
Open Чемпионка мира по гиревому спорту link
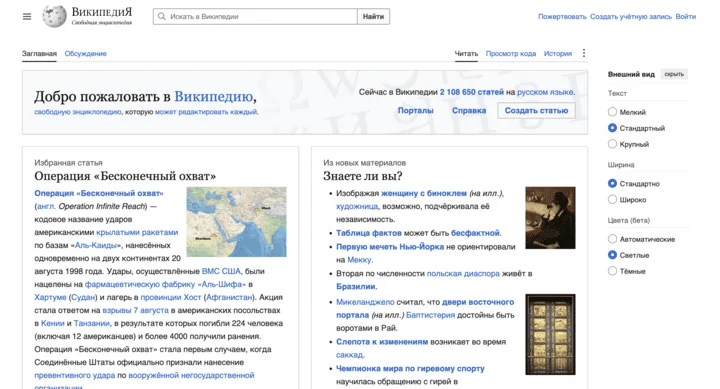tap(410, 368)
